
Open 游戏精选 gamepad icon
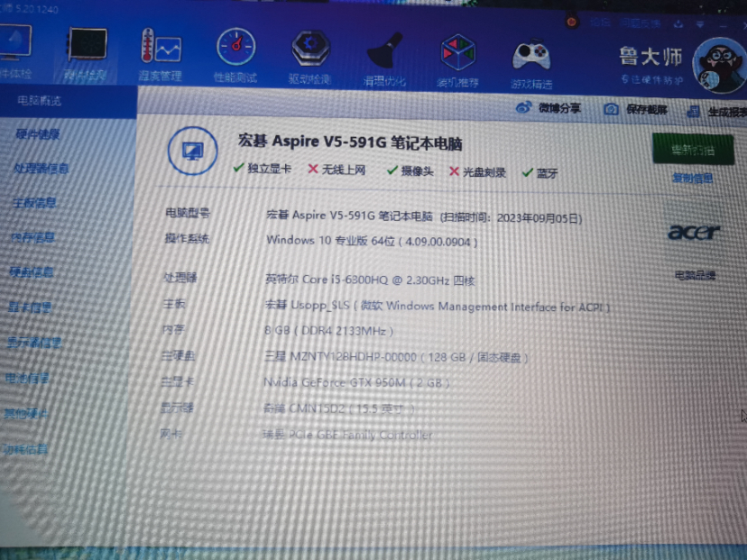[x=531, y=63]
